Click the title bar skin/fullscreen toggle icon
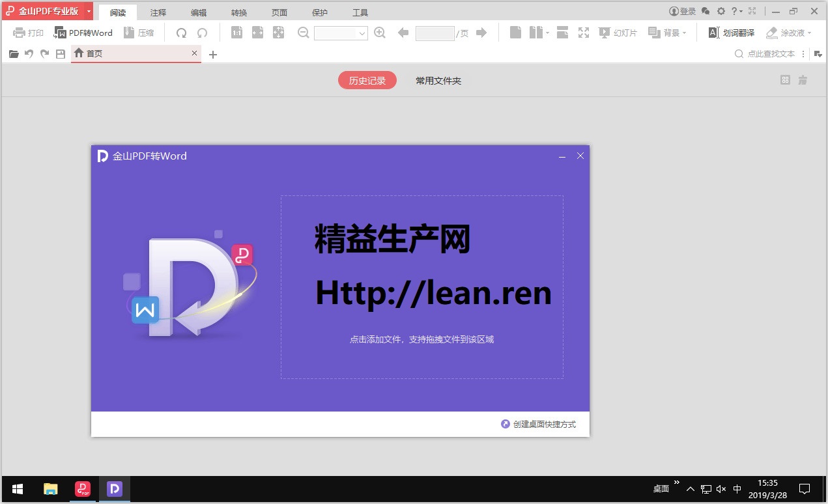This screenshot has height=504, width=828. (752, 11)
